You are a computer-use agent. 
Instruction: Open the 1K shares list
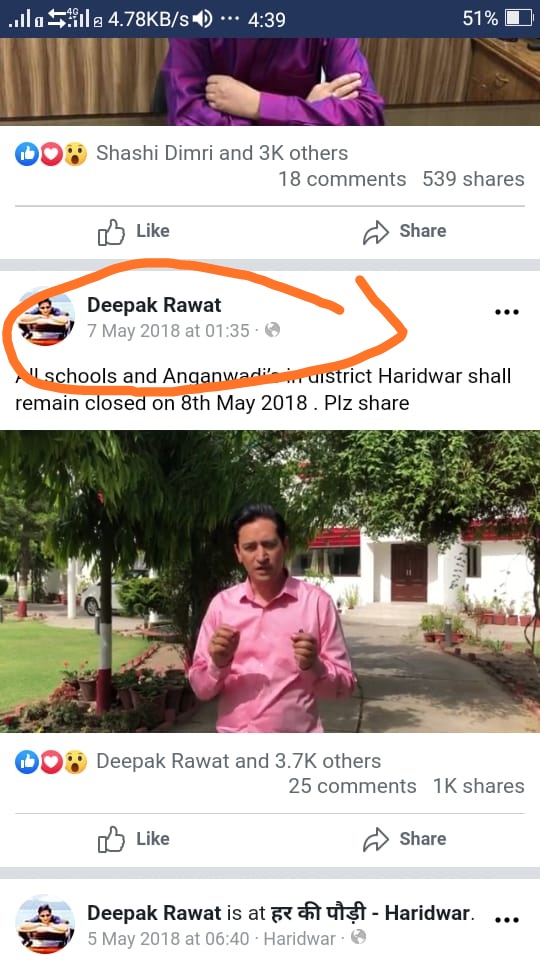click(479, 786)
